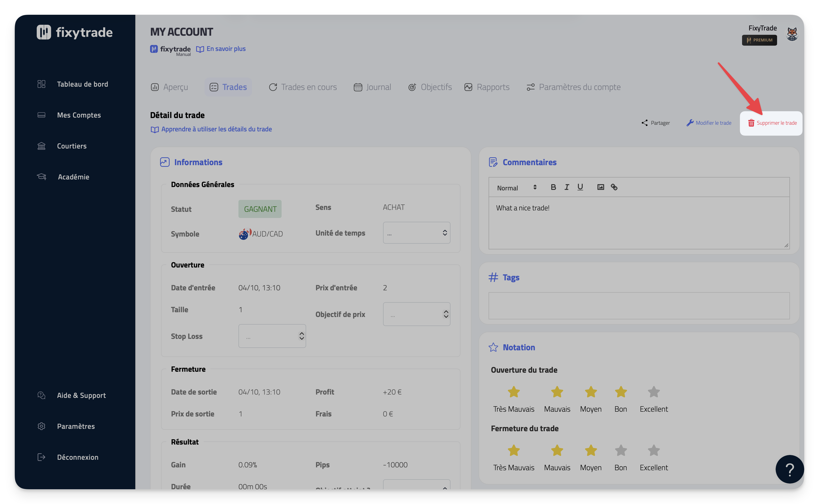Toggle italic in the comment editor

pyautogui.click(x=566, y=187)
